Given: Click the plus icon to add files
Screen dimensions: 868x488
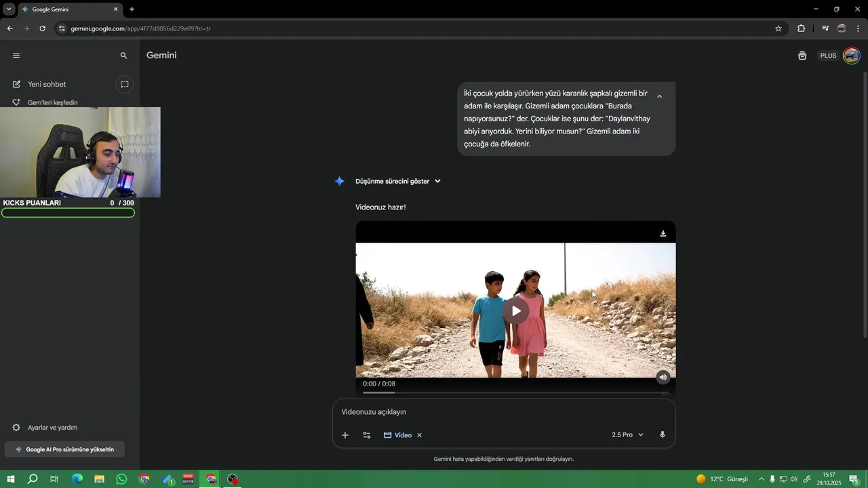Looking at the screenshot, I should click(x=344, y=435).
